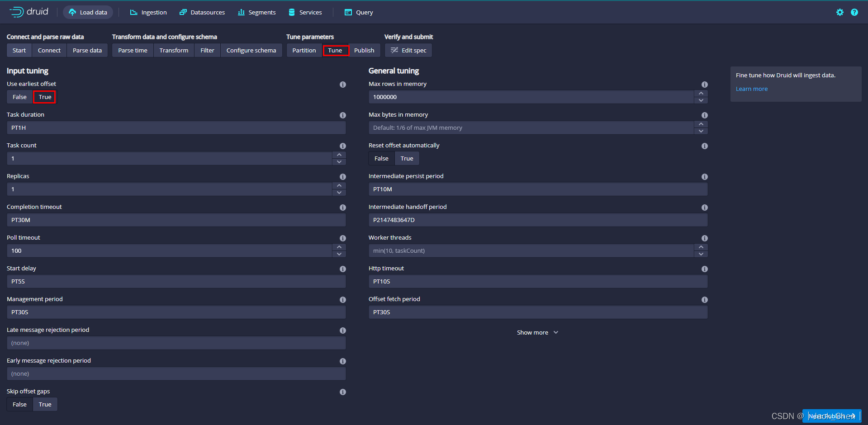Increase the Replicas value
The height and width of the screenshot is (425, 868).
click(339, 186)
